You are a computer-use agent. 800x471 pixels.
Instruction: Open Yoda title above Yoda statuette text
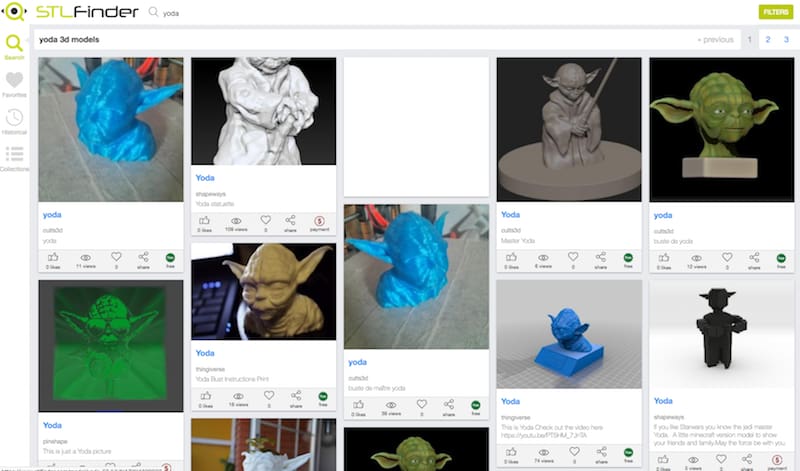pyautogui.click(x=205, y=178)
